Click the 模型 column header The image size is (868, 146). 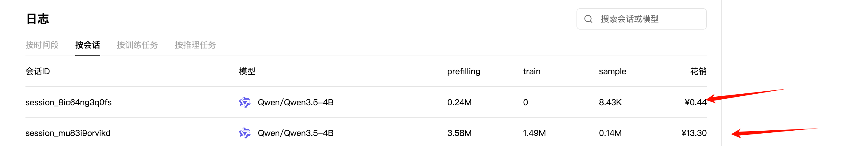(247, 71)
